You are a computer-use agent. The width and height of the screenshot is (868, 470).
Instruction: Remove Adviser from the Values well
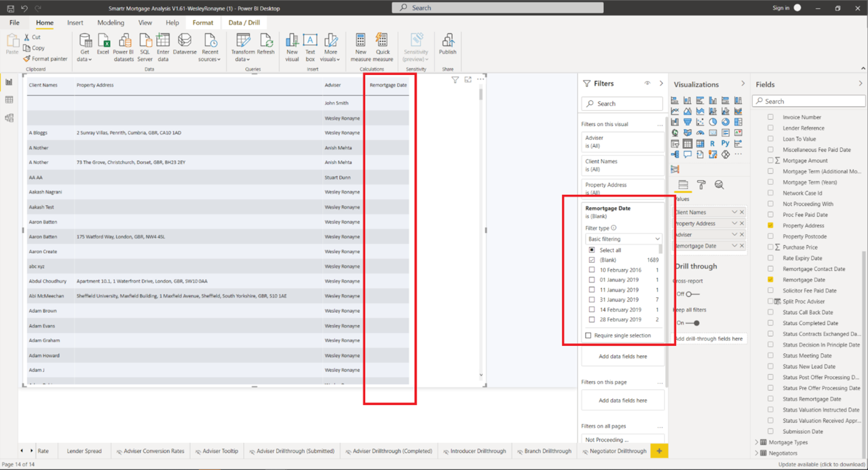point(742,235)
